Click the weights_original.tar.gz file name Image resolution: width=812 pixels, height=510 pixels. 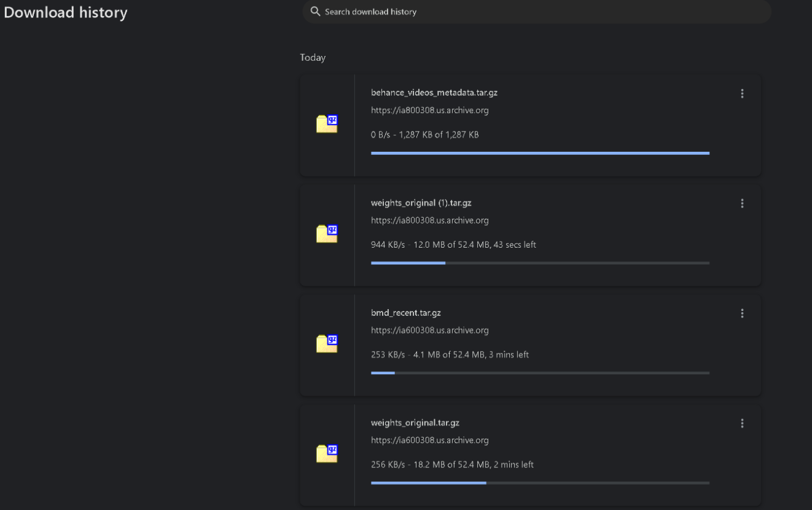(x=415, y=423)
